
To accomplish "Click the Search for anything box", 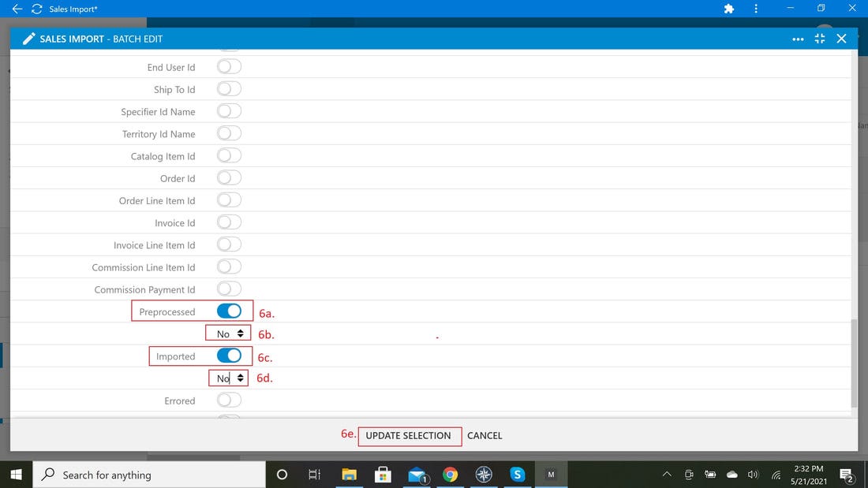I will (x=149, y=475).
